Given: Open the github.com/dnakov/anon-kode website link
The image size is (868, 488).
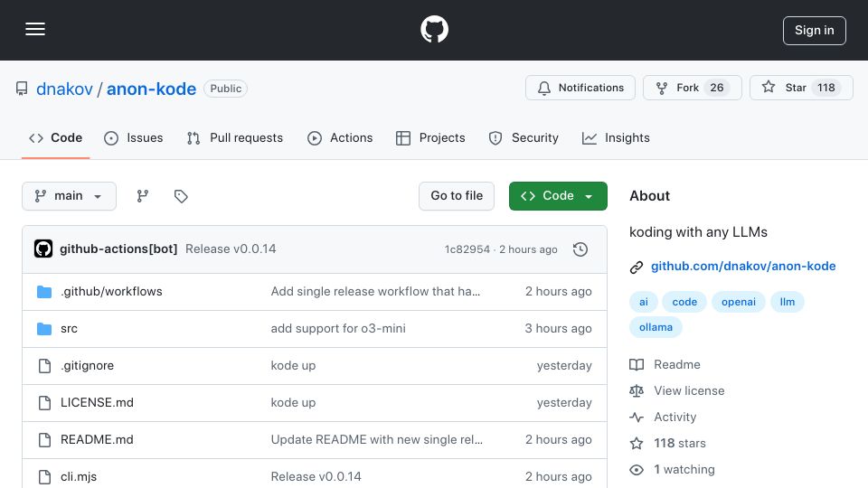Looking at the screenshot, I should 743,266.
